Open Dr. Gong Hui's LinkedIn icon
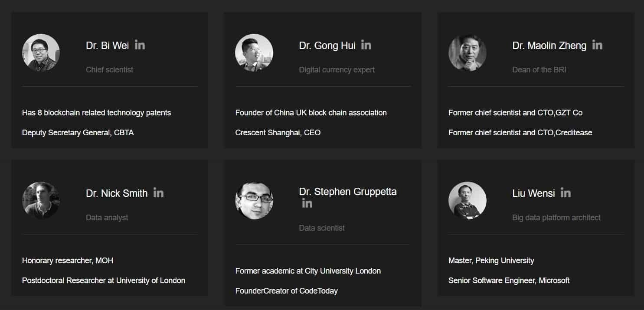This screenshot has height=310, width=644. 366,45
